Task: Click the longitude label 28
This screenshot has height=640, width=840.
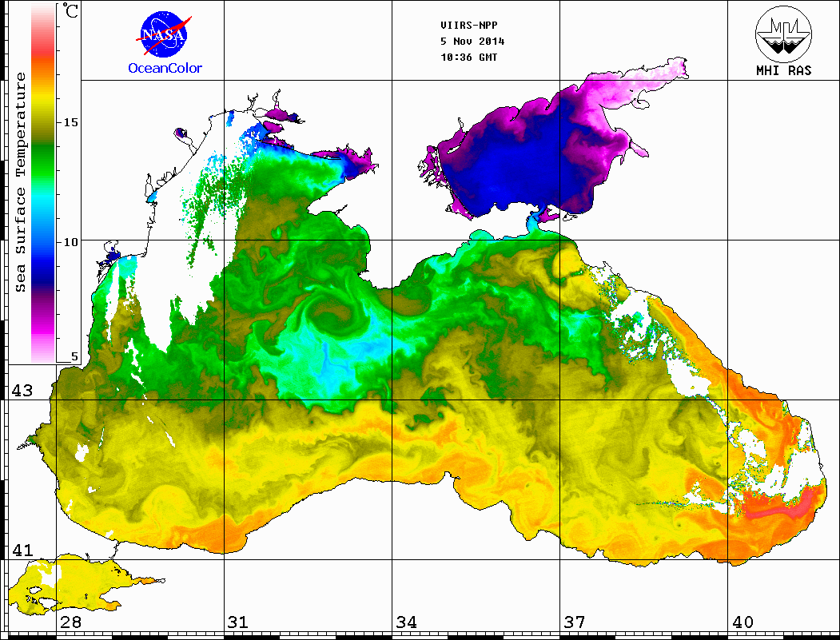Action: tap(70, 622)
